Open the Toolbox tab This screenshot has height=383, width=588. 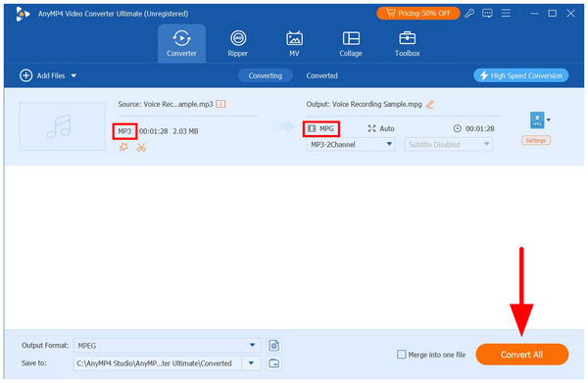(x=408, y=43)
